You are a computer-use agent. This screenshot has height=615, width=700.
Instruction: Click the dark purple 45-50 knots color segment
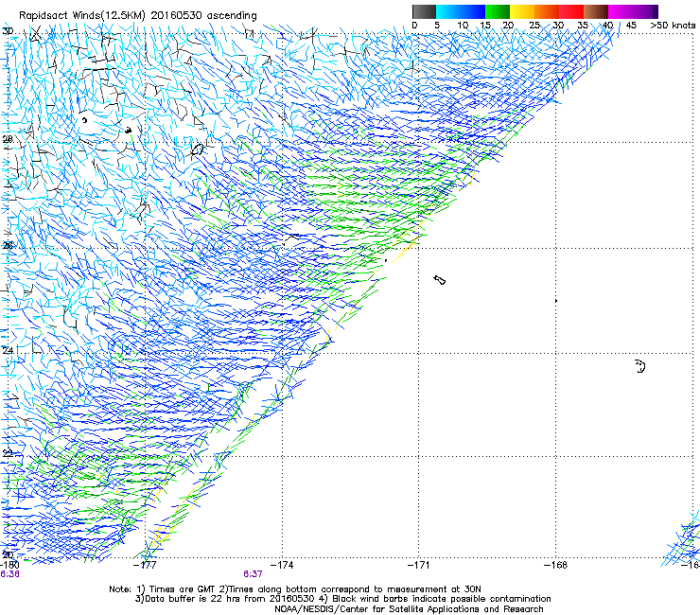coord(645,11)
